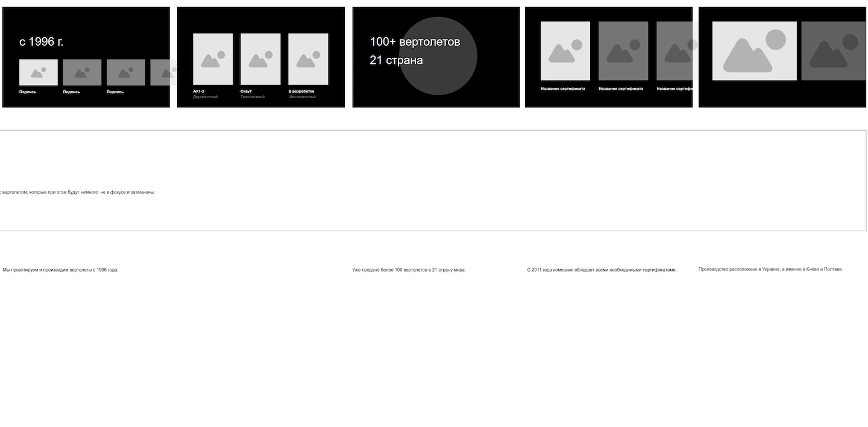868x427 pixels.
Task: Select the 'Шестиместный' subtitle text
Action: point(302,97)
